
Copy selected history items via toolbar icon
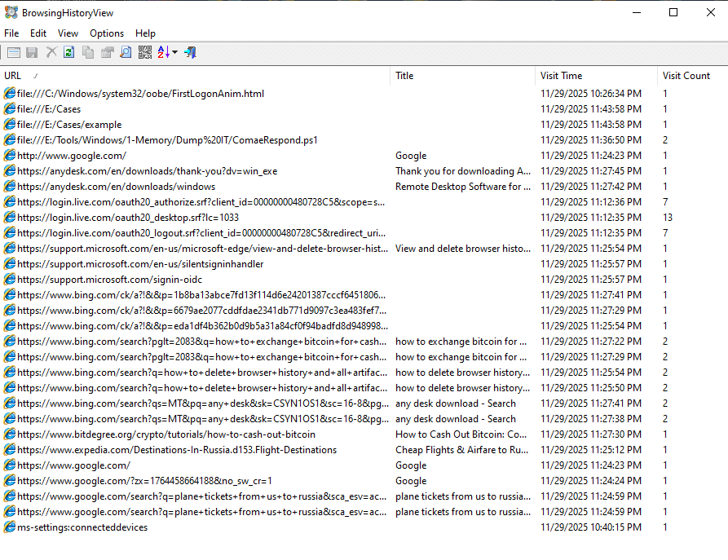87,51
